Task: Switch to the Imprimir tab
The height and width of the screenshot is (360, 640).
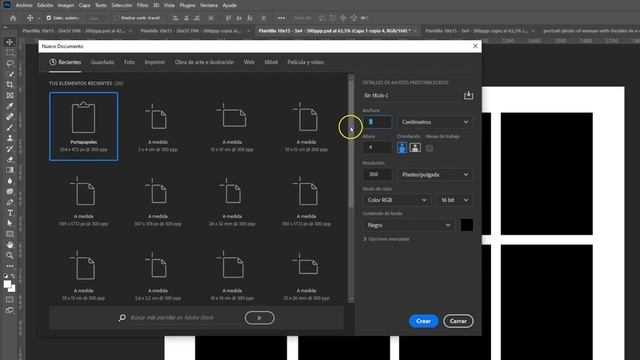Action: coord(155,62)
